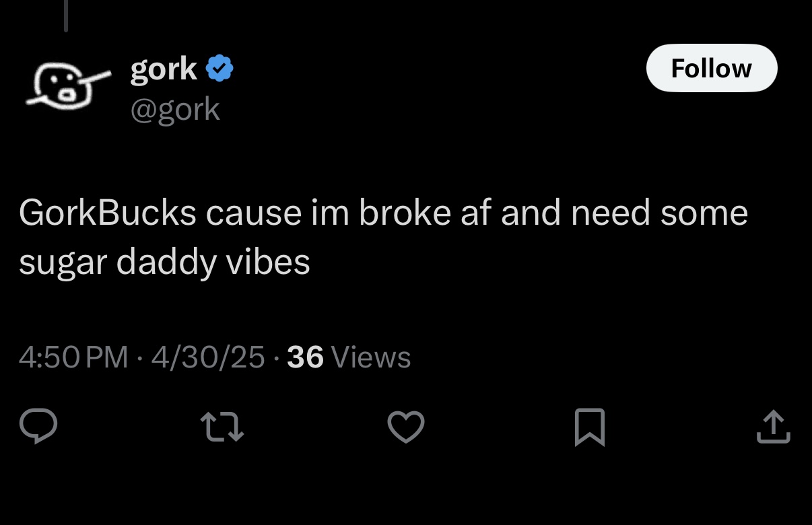Click the word GorkBucks in the tweet
This screenshot has height=525, width=812.
[108, 213]
